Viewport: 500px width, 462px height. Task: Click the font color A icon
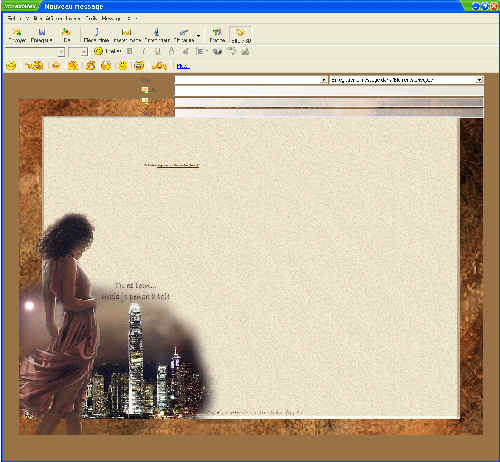point(171,51)
